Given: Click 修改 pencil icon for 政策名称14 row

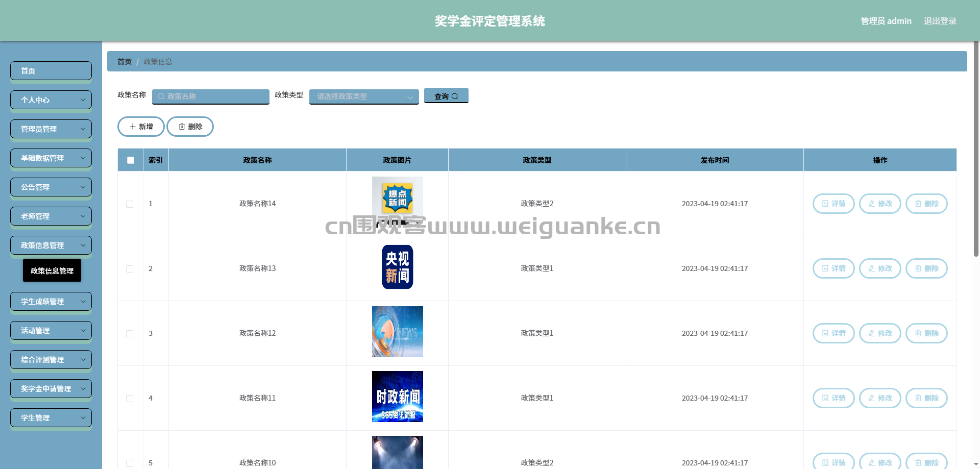Looking at the screenshot, I should (872, 204).
